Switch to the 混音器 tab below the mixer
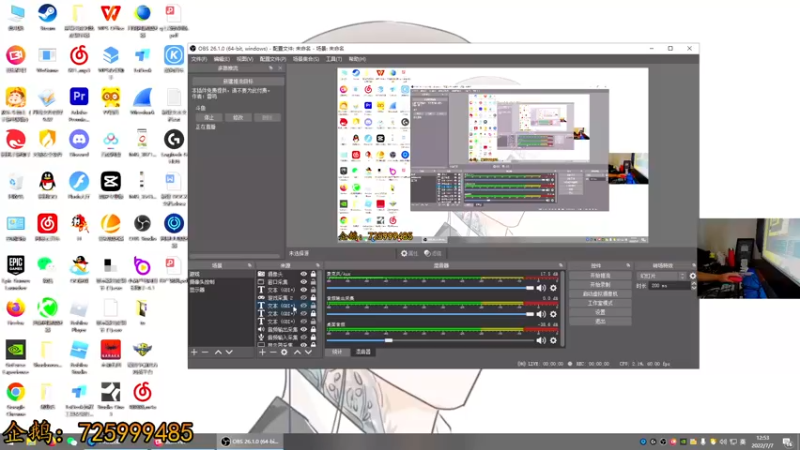This screenshot has height=450, width=800. click(363, 352)
